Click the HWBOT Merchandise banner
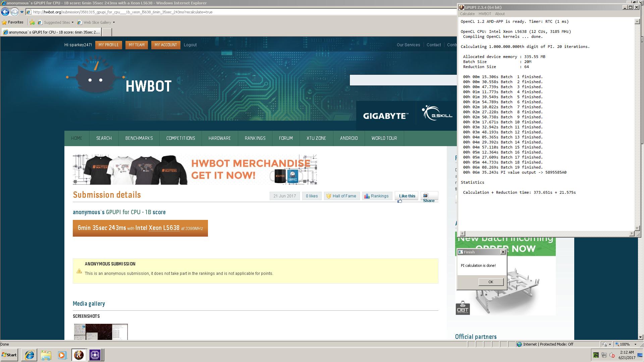This screenshot has width=644, height=362. pos(195,170)
